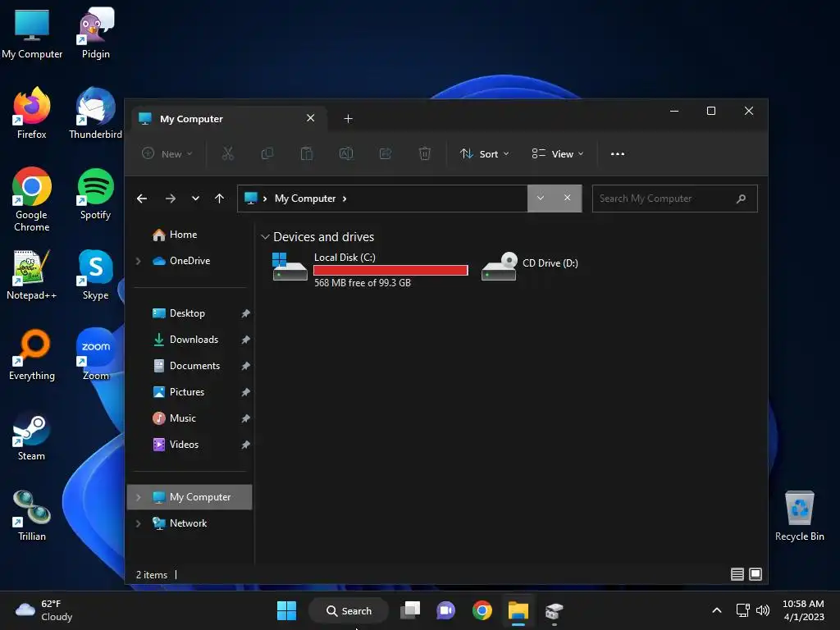This screenshot has width=840, height=630.
Task: Open Firefox desktop shortcut
Action: coord(32,113)
